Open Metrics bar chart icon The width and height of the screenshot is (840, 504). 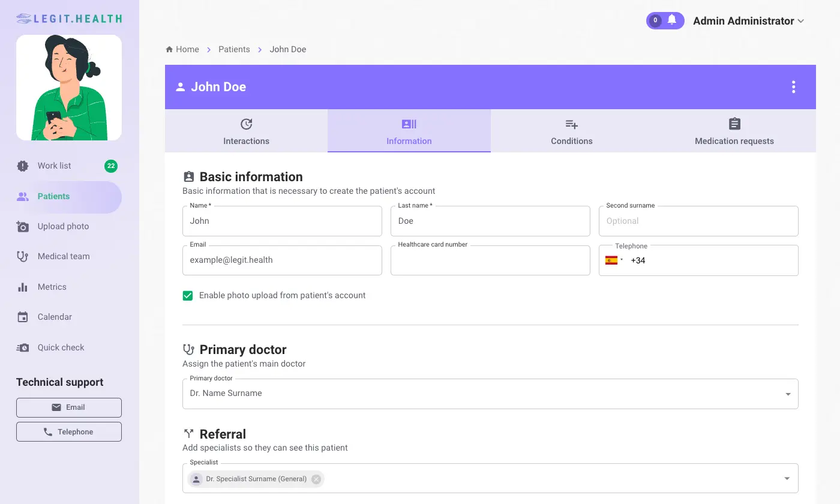click(23, 287)
